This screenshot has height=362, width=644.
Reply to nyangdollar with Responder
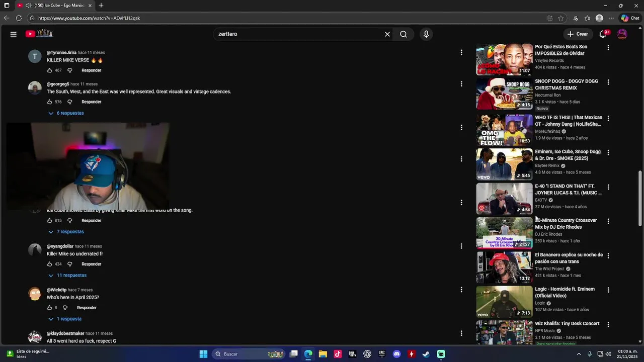point(92,264)
